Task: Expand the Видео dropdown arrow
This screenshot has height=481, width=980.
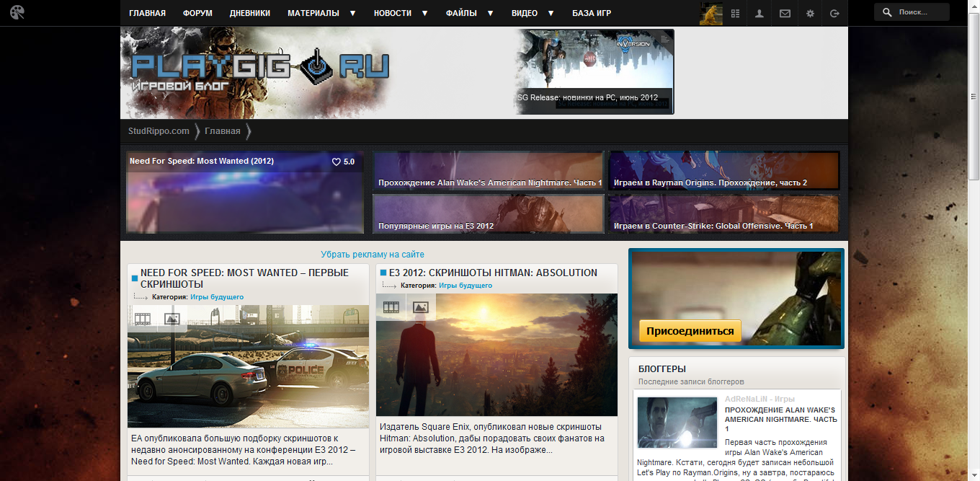Action: click(x=551, y=13)
